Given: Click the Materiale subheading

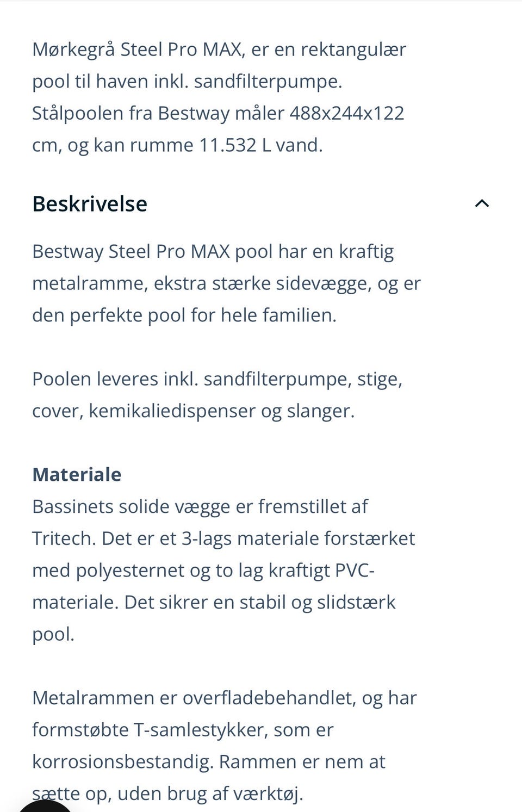Looking at the screenshot, I should tap(77, 474).
